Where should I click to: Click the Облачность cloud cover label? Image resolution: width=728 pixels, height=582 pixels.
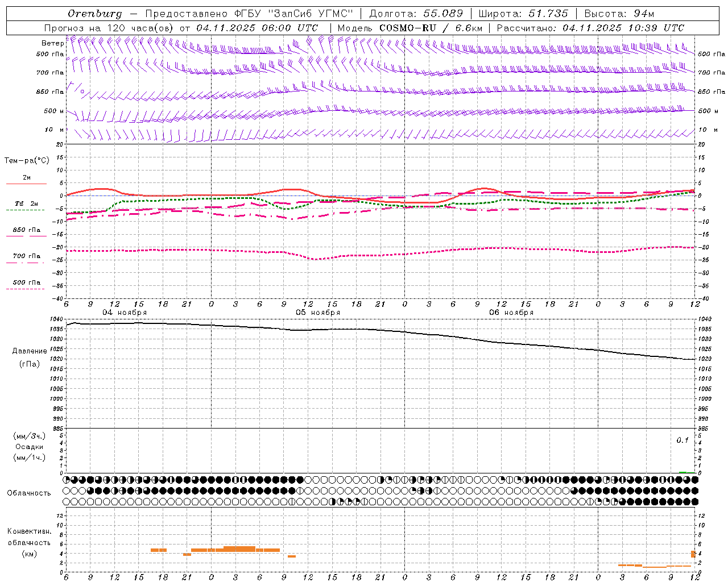click(29, 493)
